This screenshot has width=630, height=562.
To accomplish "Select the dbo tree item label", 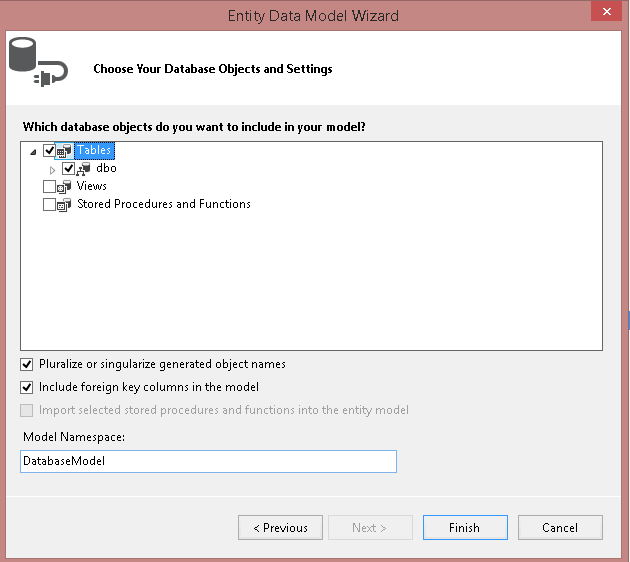I will click(106, 169).
